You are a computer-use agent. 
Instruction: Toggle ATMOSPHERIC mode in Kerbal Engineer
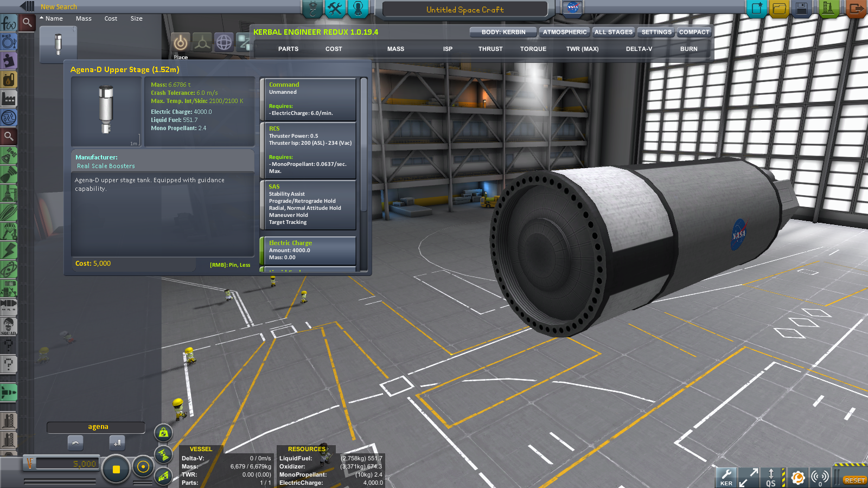564,32
